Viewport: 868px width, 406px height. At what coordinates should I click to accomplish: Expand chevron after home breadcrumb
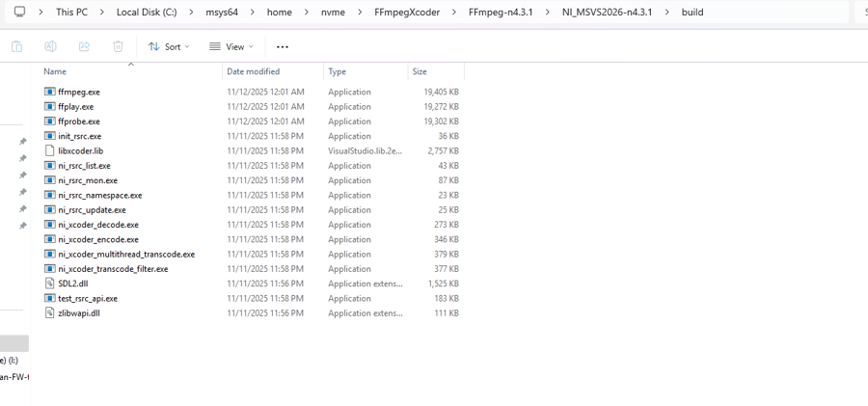click(x=306, y=12)
